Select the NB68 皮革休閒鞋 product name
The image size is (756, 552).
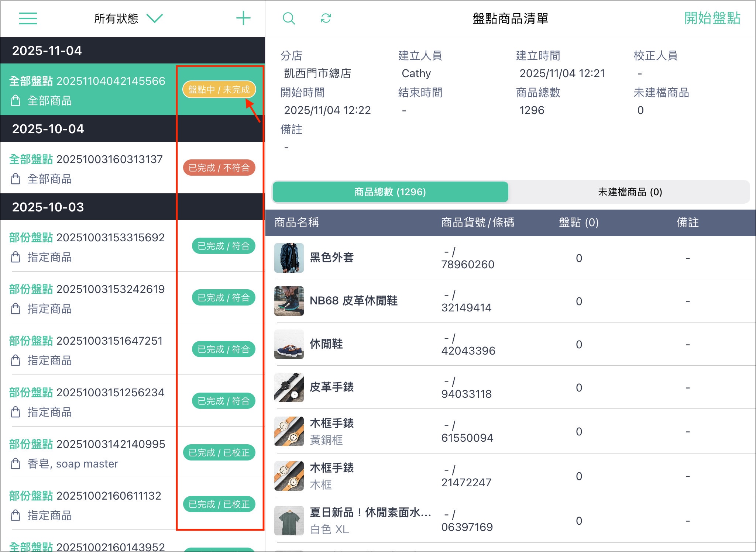click(x=354, y=301)
